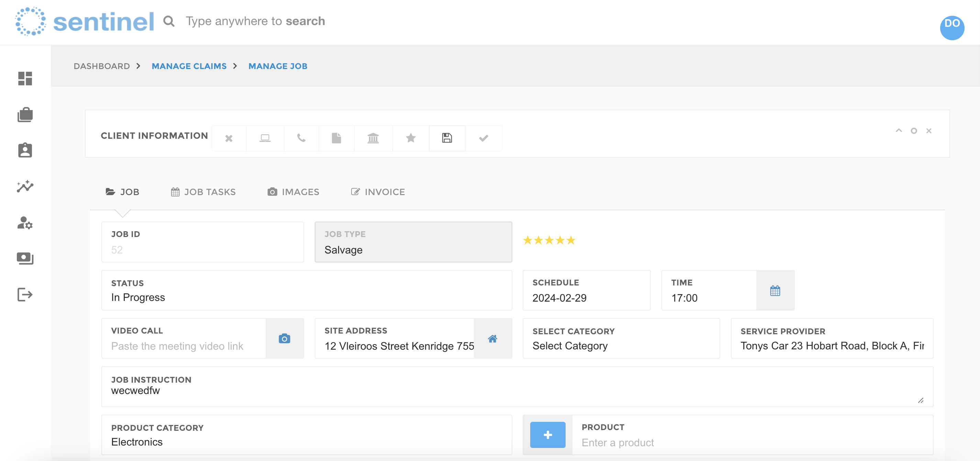Click the star icon in client toolbar
This screenshot has width=980, height=461.
pos(411,138)
